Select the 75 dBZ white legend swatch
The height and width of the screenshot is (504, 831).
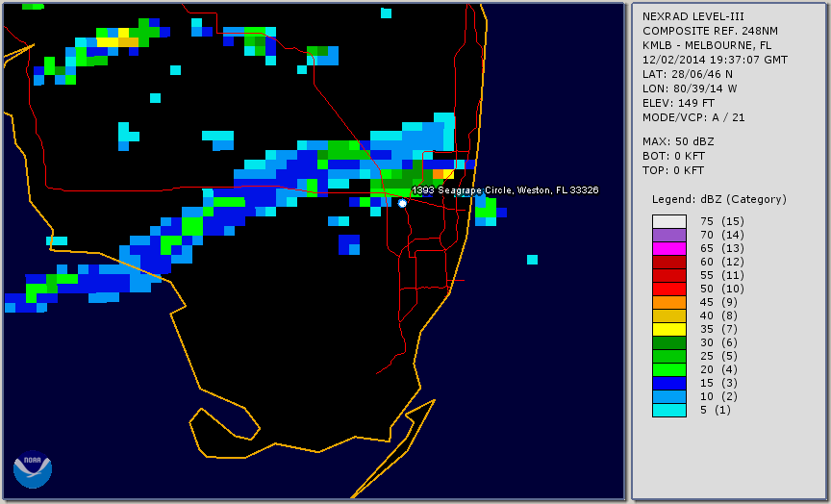tap(669, 221)
